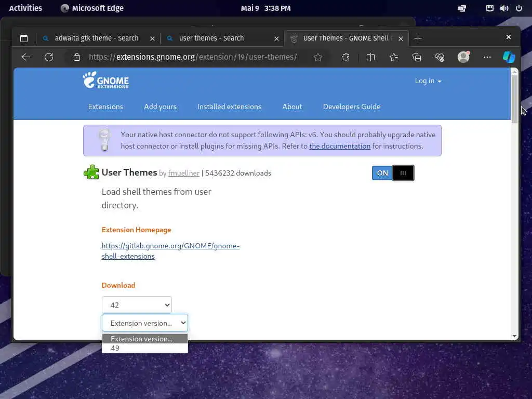
Task: Go to Installed extensions page
Action: pos(229,107)
